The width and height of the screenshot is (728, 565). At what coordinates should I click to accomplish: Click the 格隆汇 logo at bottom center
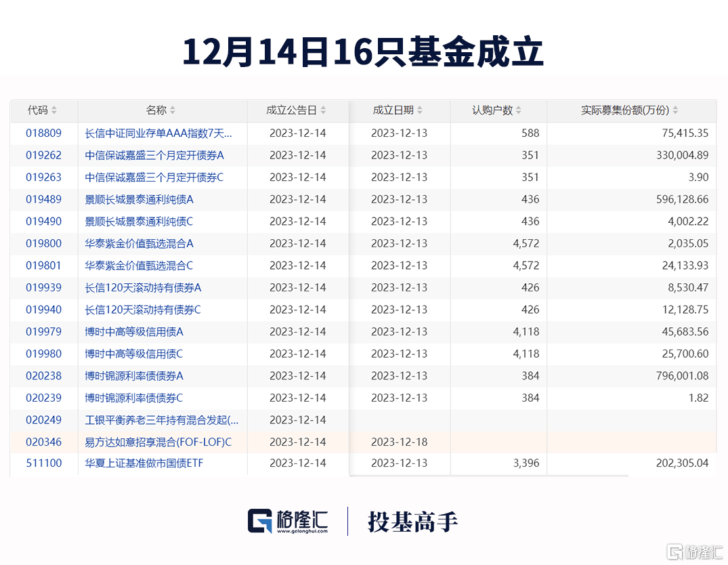point(288,522)
